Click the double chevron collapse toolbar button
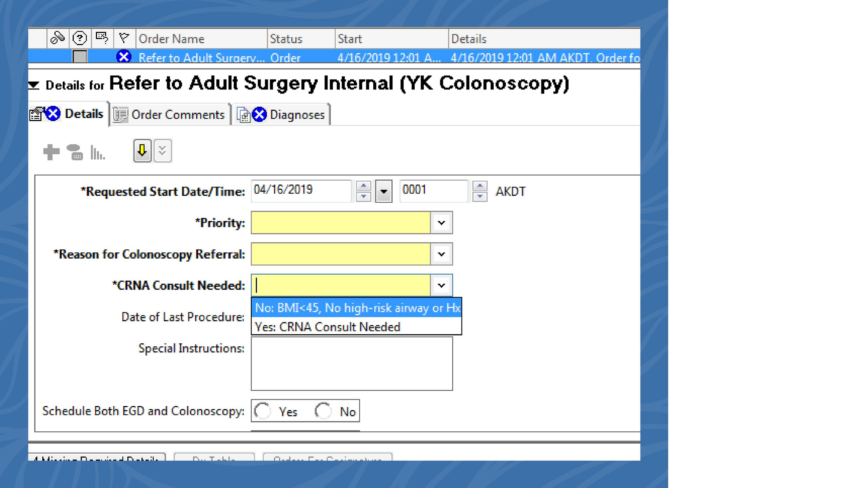 click(x=162, y=151)
